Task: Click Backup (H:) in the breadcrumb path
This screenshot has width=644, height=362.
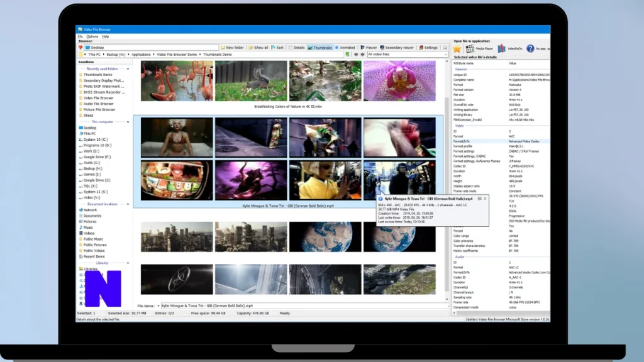Action: (116, 54)
